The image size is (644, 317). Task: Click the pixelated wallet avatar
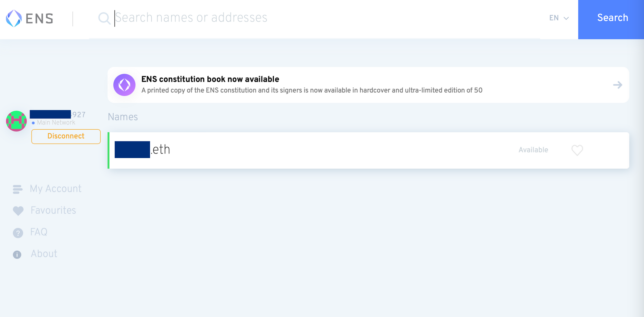(x=16, y=121)
